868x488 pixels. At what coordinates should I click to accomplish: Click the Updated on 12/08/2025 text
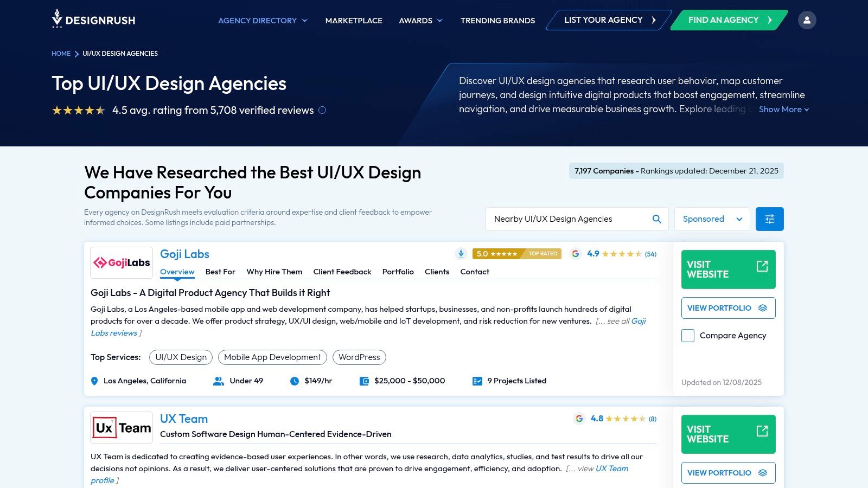pyautogui.click(x=722, y=382)
